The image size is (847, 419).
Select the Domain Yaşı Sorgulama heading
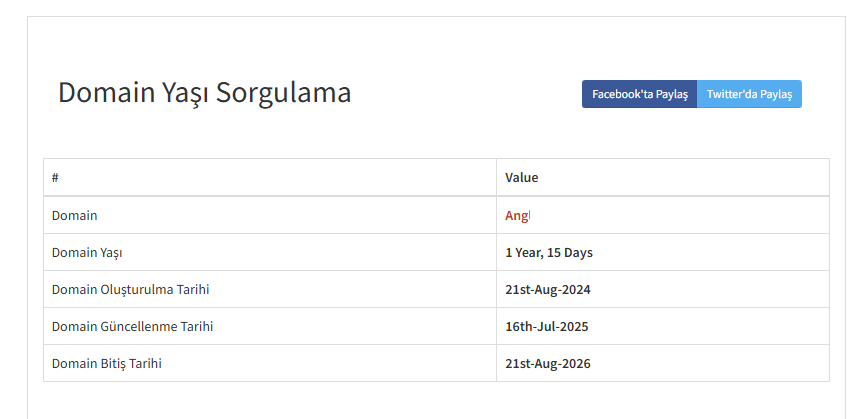205,92
